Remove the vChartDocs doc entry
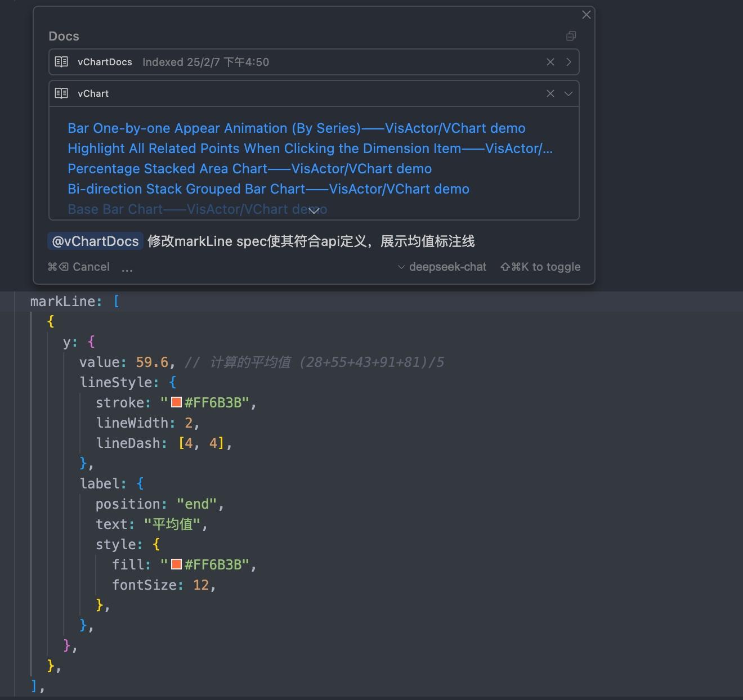The width and height of the screenshot is (743, 700). (550, 62)
